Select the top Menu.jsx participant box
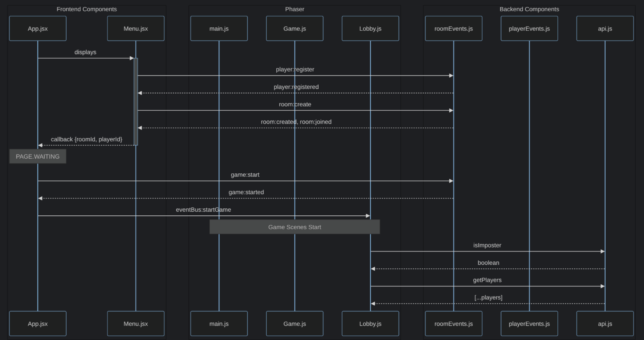Screen dimensions: 644x340 (136, 28)
